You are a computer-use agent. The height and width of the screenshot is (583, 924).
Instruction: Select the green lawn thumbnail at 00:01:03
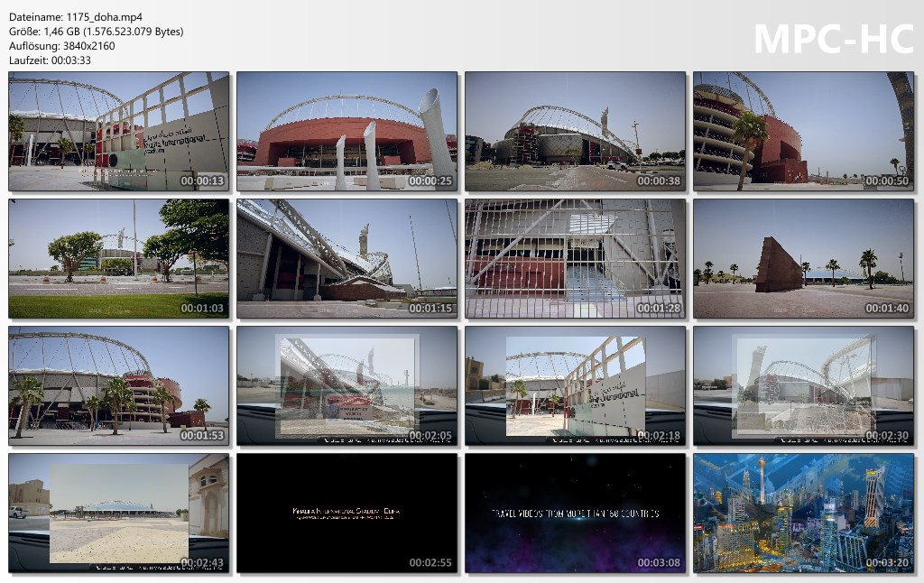pyautogui.click(x=118, y=259)
